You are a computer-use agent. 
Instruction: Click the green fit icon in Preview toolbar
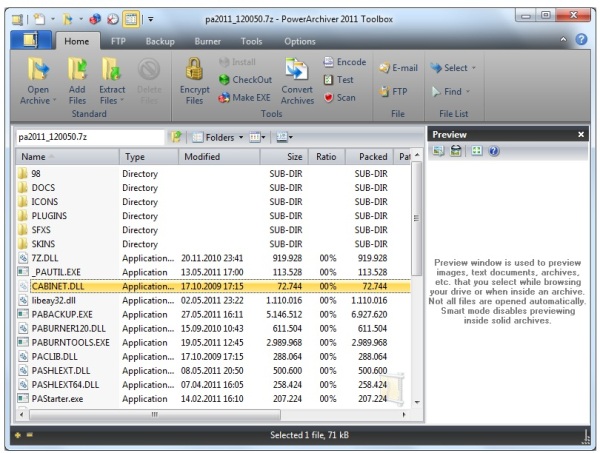477,151
